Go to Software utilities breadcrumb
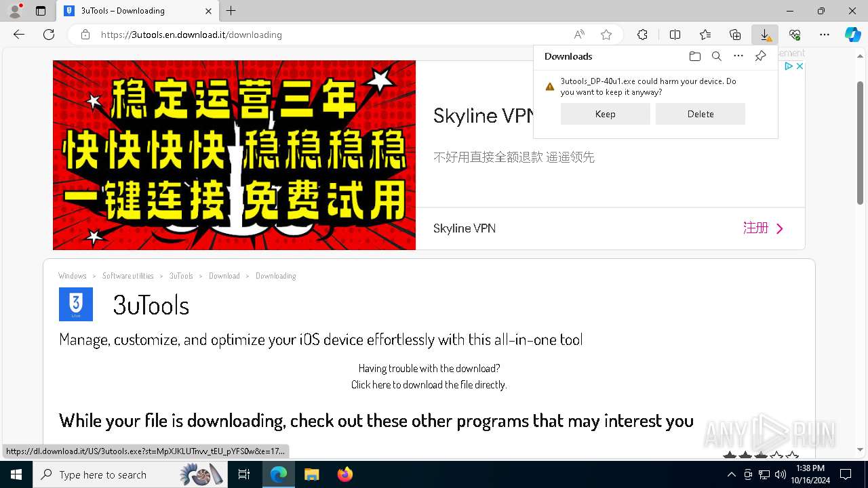Screen dimensions: 868x488 [x=128, y=276]
